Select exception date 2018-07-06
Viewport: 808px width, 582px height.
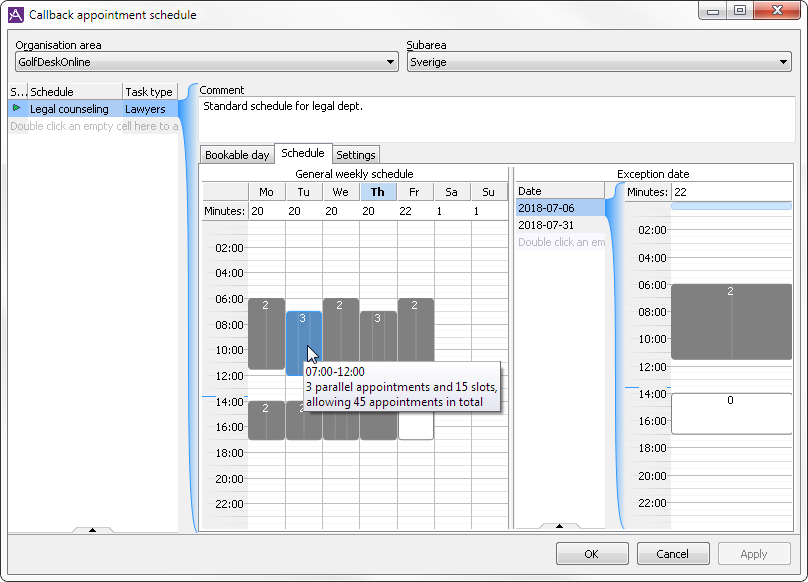(x=548, y=207)
